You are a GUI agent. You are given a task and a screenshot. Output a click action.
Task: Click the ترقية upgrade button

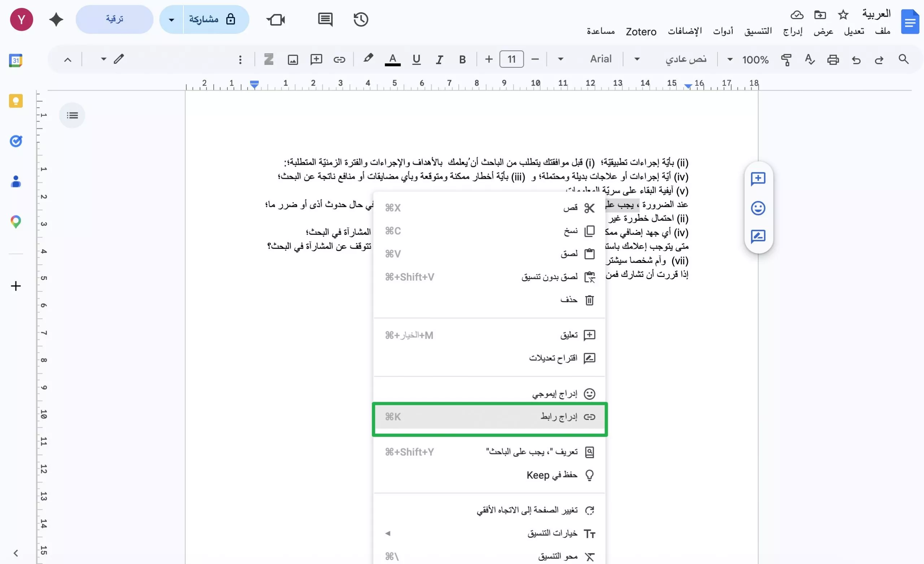click(114, 19)
